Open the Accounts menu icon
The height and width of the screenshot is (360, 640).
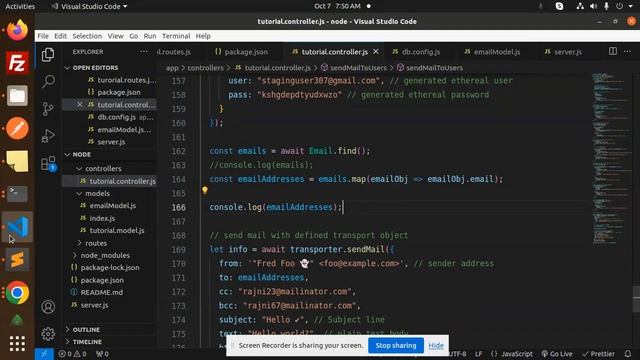(48, 307)
